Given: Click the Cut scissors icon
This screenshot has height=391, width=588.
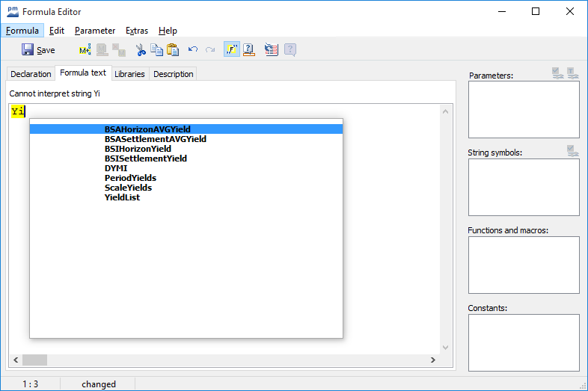Looking at the screenshot, I should [x=140, y=50].
